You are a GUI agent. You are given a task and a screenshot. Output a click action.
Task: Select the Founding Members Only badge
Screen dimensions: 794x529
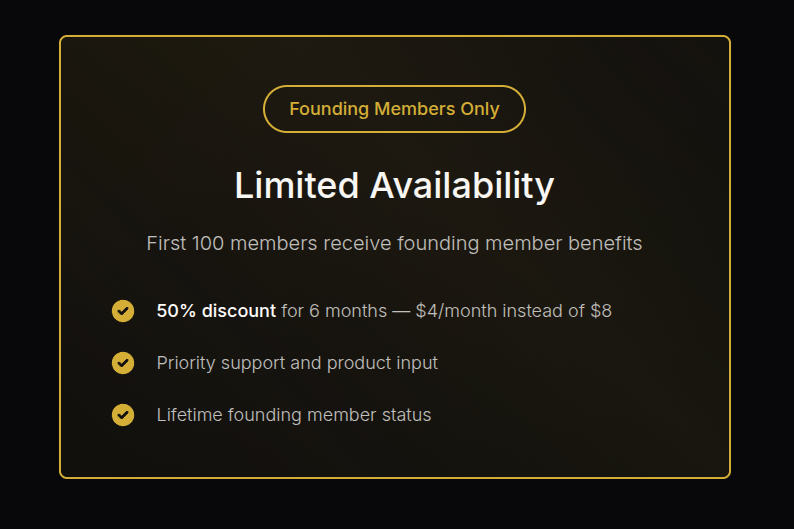[394, 109]
